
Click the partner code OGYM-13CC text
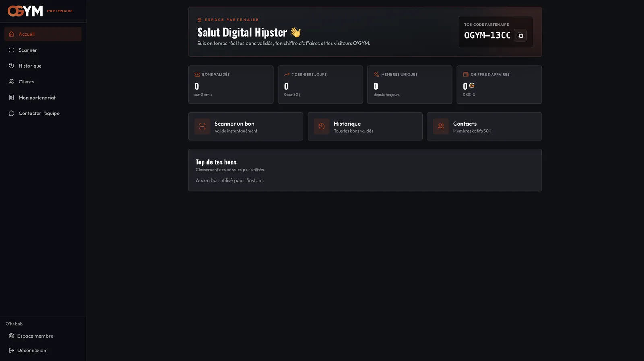(x=487, y=35)
